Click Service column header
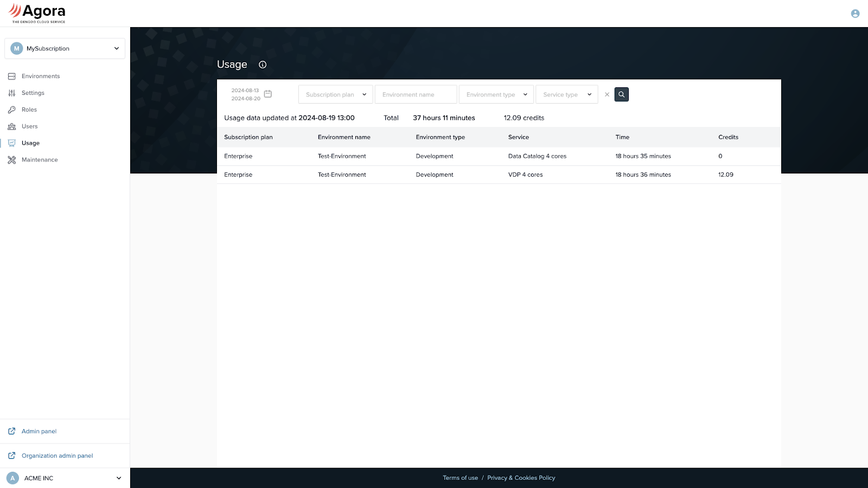The width and height of the screenshot is (868, 488). tap(519, 137)
